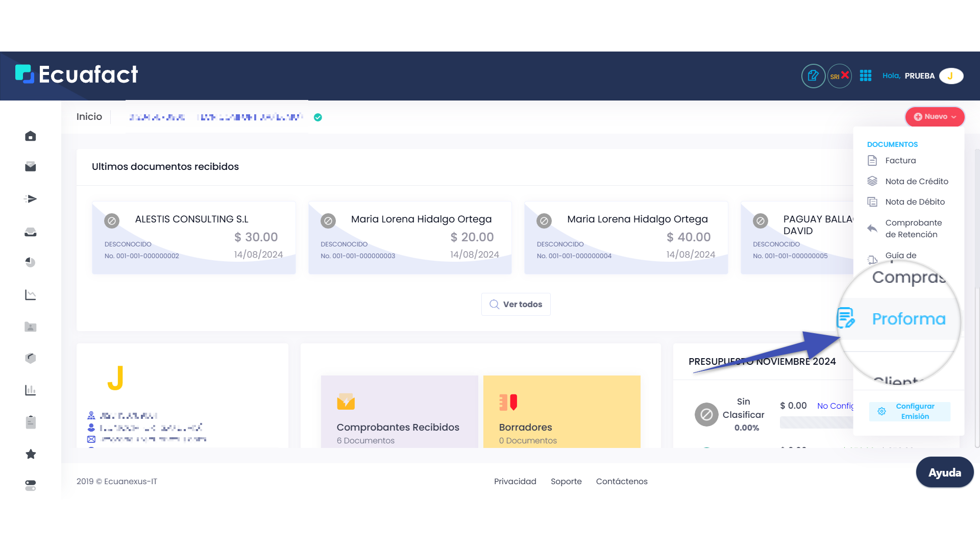Image resolution: width=980 pixels, height=551 pixels.
Task: Click the star favorites sidebar icon
Action: [31, 454]
